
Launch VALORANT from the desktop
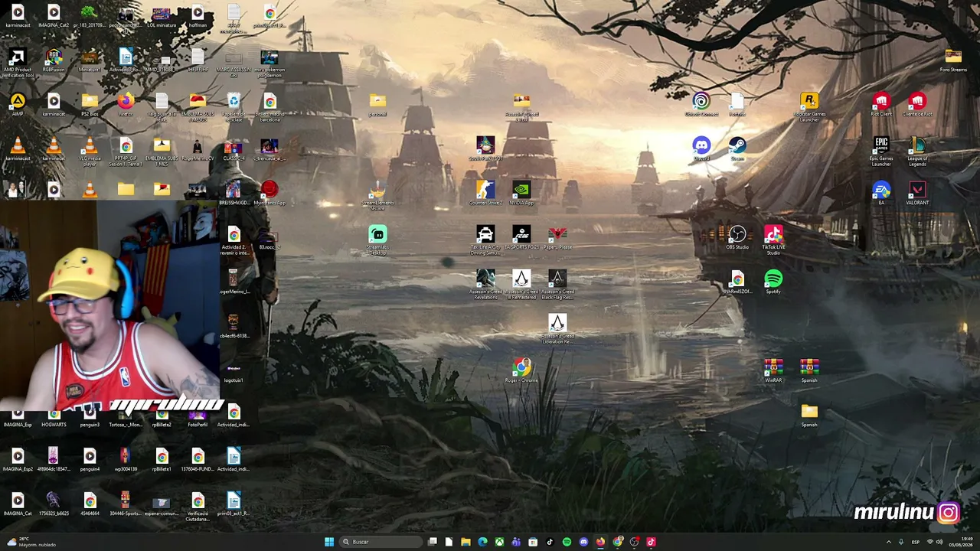[917, 194]
